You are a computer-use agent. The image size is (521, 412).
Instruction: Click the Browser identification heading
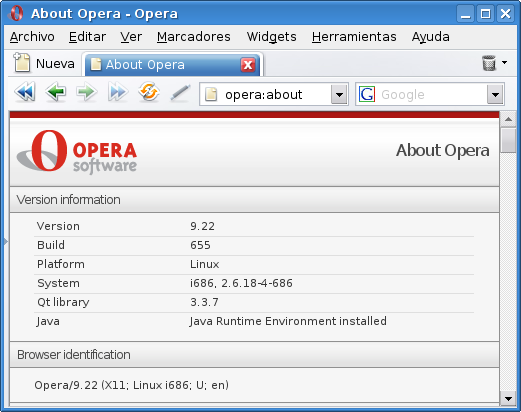click(74, 355)
